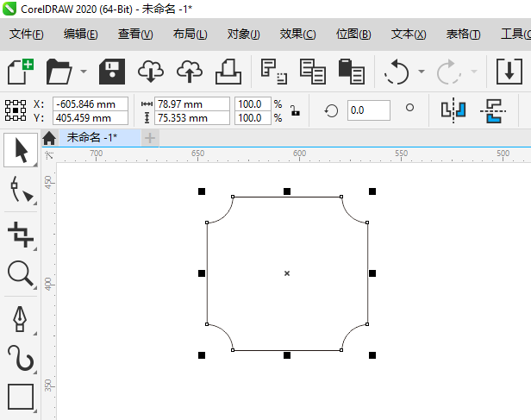Viewport: 531px width, 420px height.
Task: Select the Pen tool
Action: pyautogui.click(x=20, y=318)
